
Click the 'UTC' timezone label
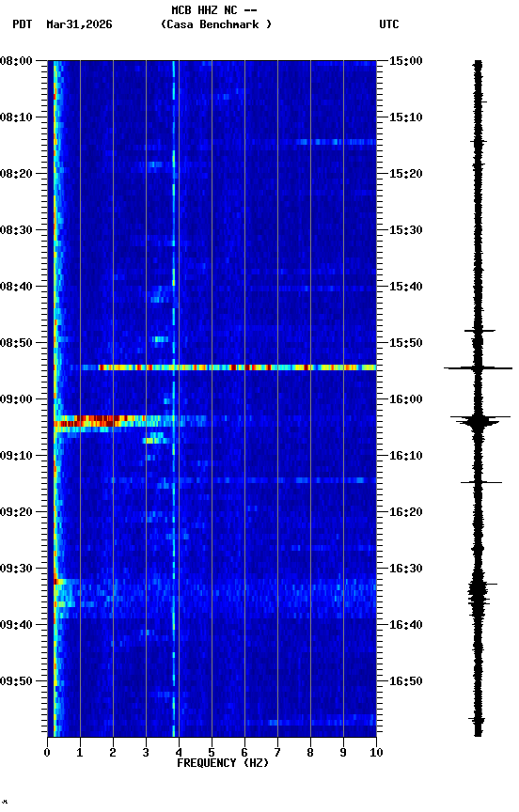(x=389, y=24)
